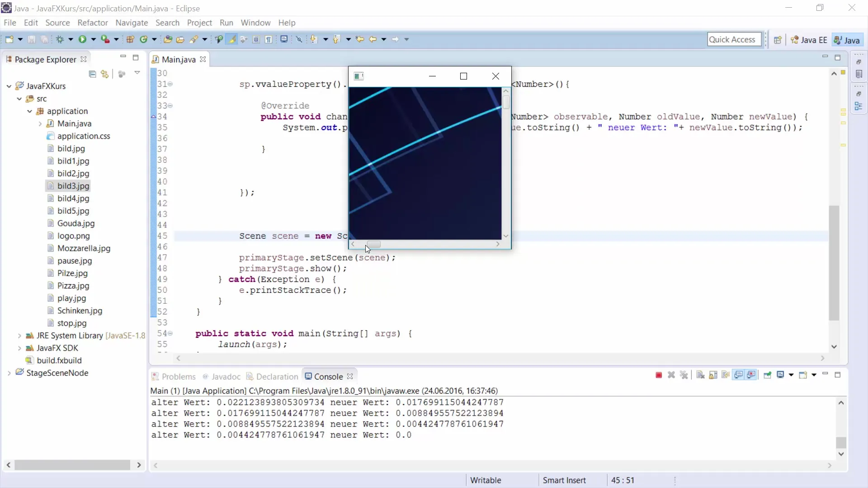Toggle Show Console on Standard Error
The width and height of the screenshot is (868, 488).
tap(751, 375)
